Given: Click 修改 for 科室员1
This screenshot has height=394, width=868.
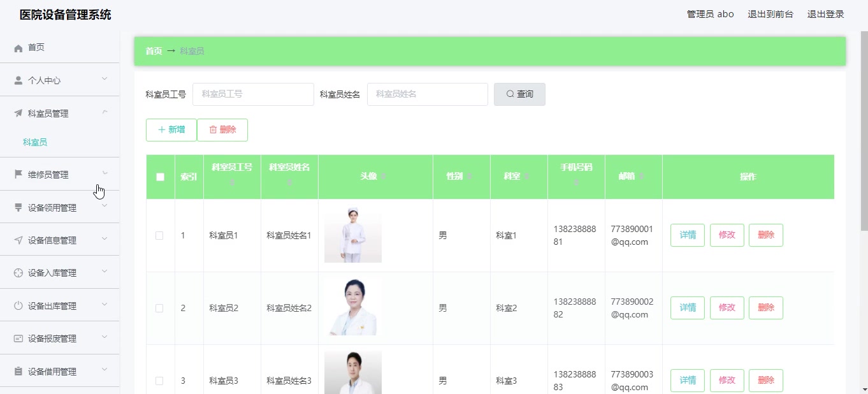Looking at the screenshot, I should (x=727, y=235).
